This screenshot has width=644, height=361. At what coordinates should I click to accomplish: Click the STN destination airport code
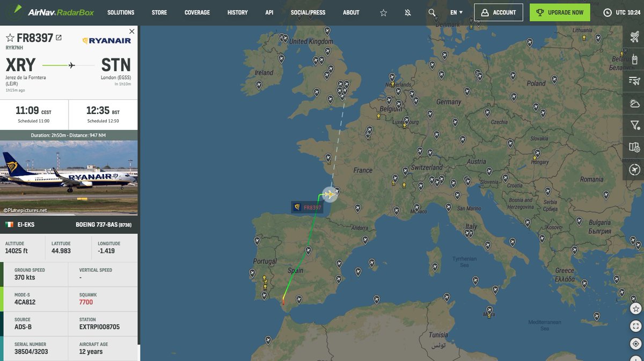[x=116, y=65]
